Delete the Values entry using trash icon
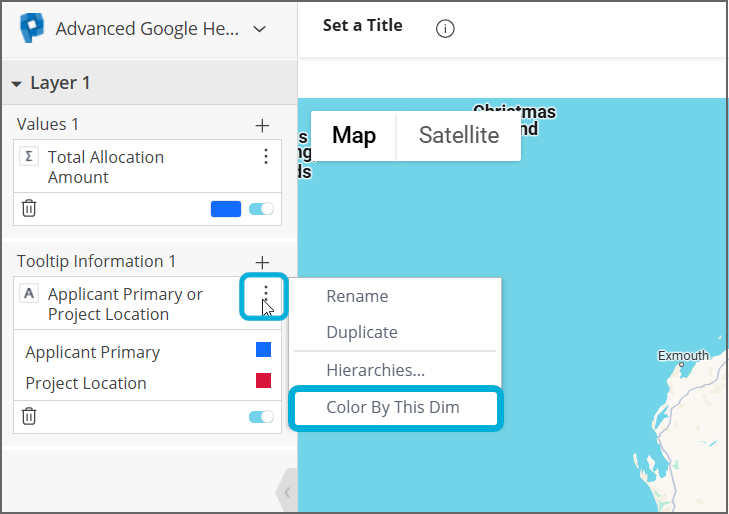729x514 pixels. pos(30,208)
